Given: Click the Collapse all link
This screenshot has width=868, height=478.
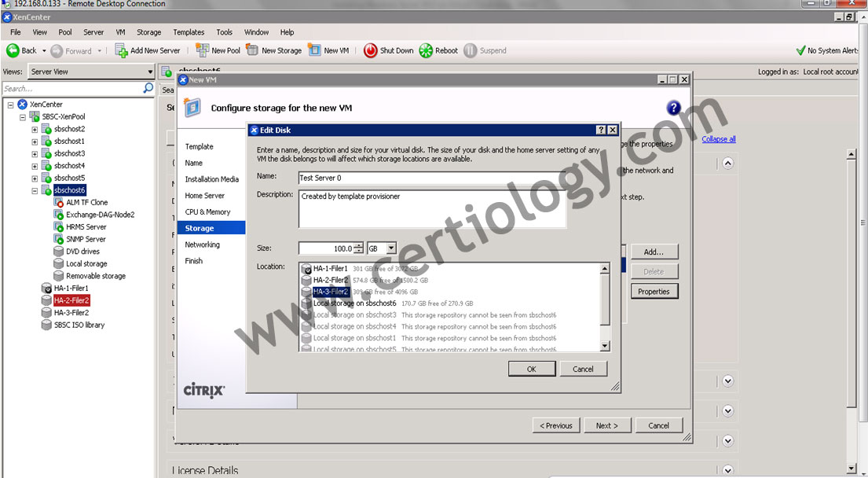Looking at the screenshot, I should 719,139.
